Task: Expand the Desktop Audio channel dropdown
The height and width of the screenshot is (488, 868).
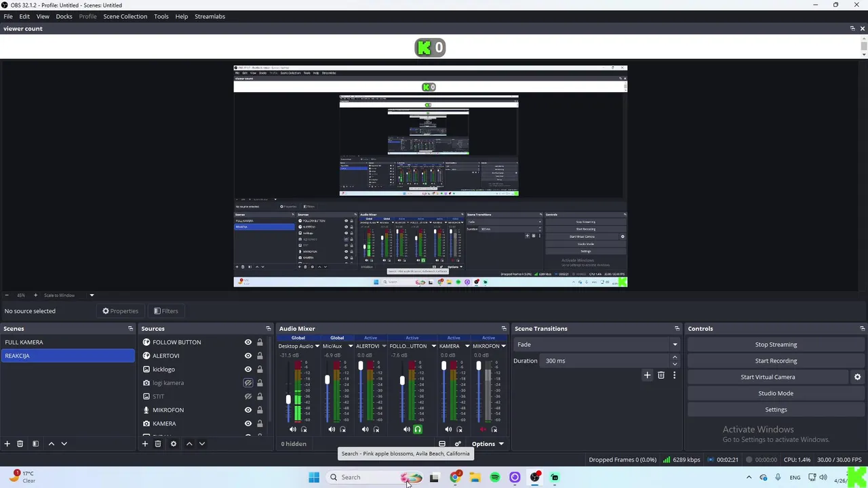Action: 317,346
